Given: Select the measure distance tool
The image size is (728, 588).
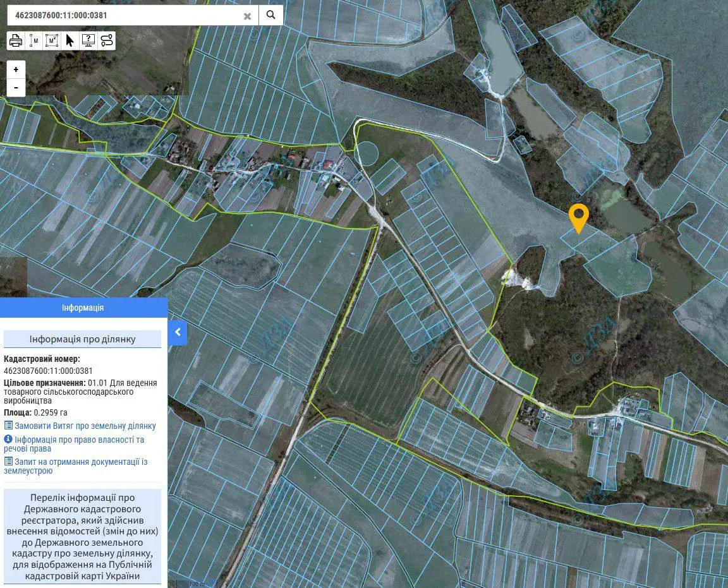Looking at the screenshot, I should pos(34,41).
